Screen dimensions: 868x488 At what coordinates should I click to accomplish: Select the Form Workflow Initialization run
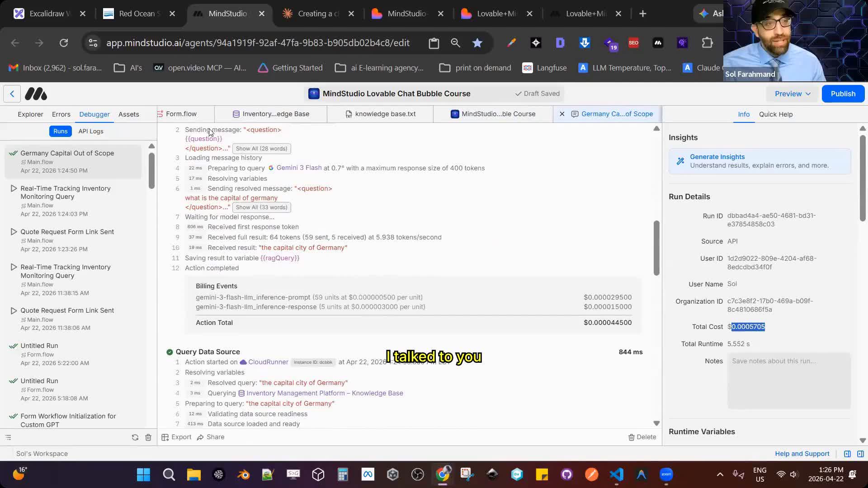click(x=73, y=420)
